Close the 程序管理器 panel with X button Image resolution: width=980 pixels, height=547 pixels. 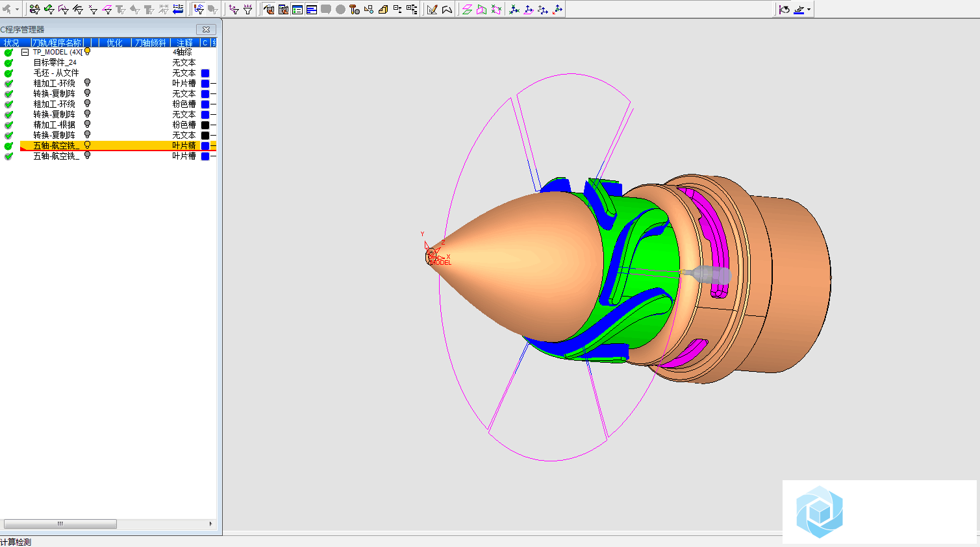(206, 29)
